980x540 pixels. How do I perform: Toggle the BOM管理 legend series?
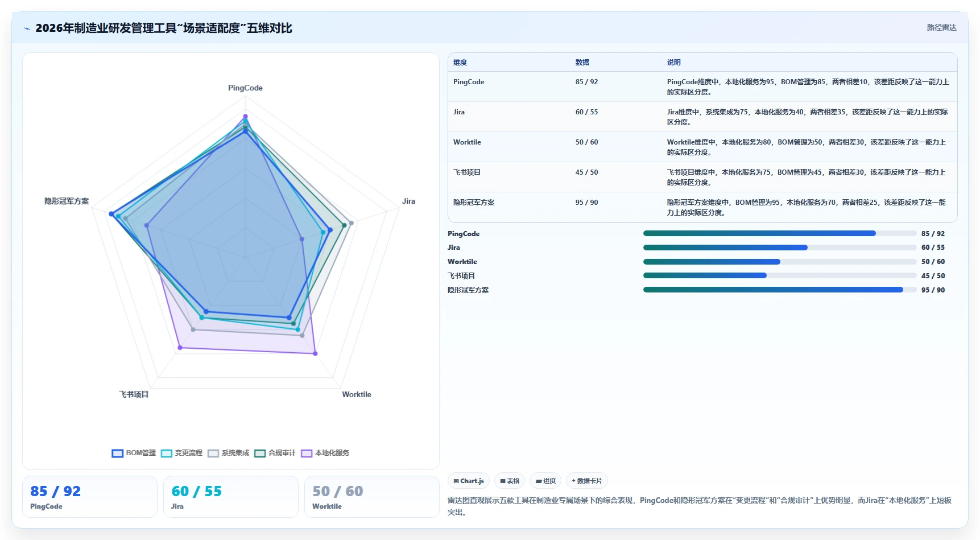[134, 453]
